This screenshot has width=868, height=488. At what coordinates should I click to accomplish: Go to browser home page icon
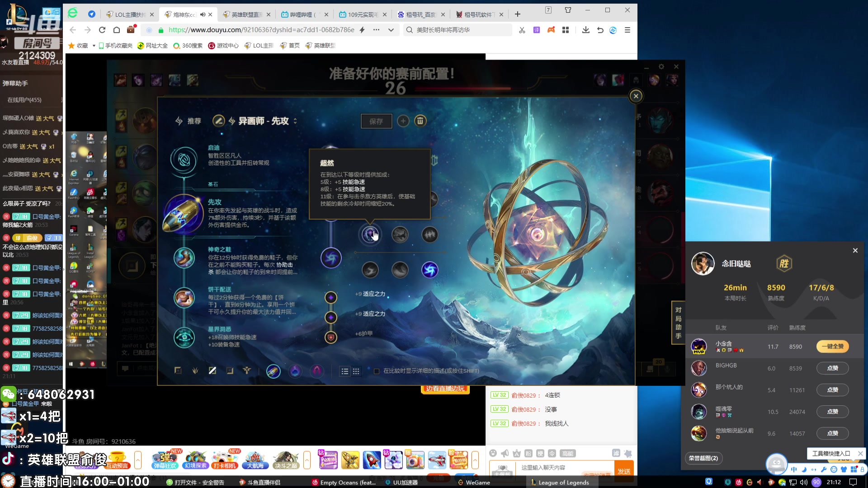click(117, 30)
